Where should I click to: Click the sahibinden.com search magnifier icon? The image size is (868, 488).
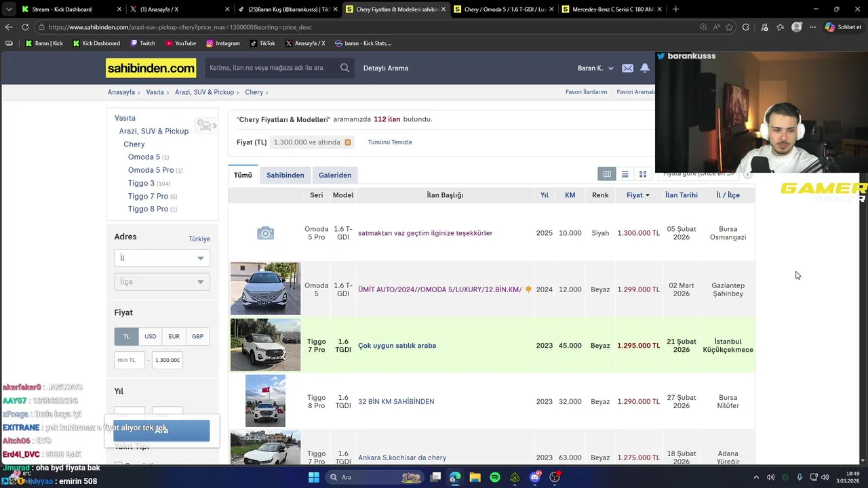[x=344, y=68]
